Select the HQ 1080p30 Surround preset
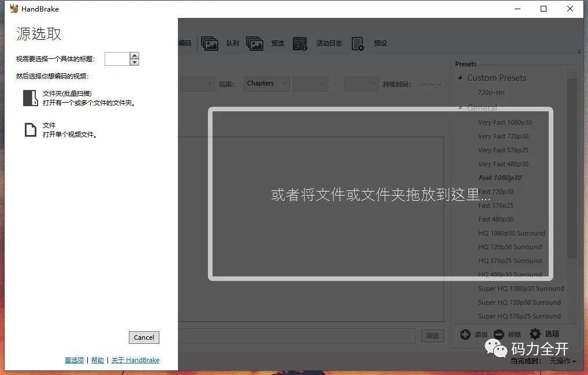 point(512,234)
